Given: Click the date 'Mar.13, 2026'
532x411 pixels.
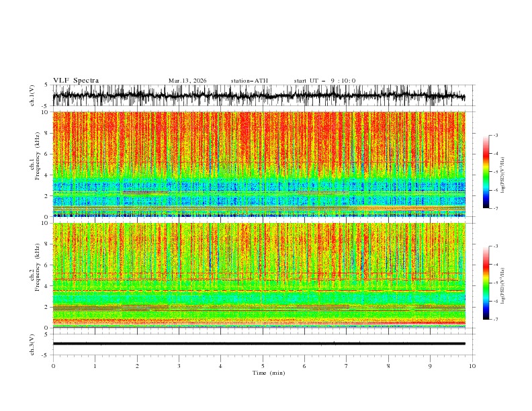Looking at the screenshot, I should coord(187,81).
